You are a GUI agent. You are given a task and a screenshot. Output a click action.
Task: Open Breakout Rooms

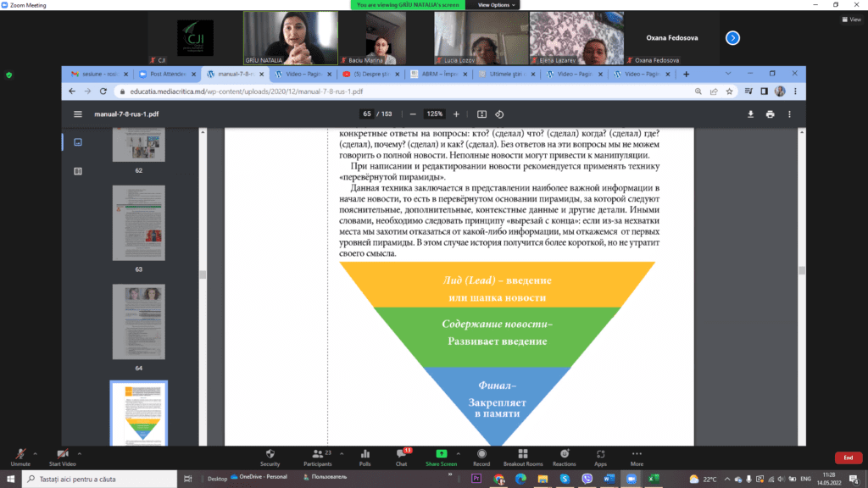pyautogui.click(x=522, y=455)
